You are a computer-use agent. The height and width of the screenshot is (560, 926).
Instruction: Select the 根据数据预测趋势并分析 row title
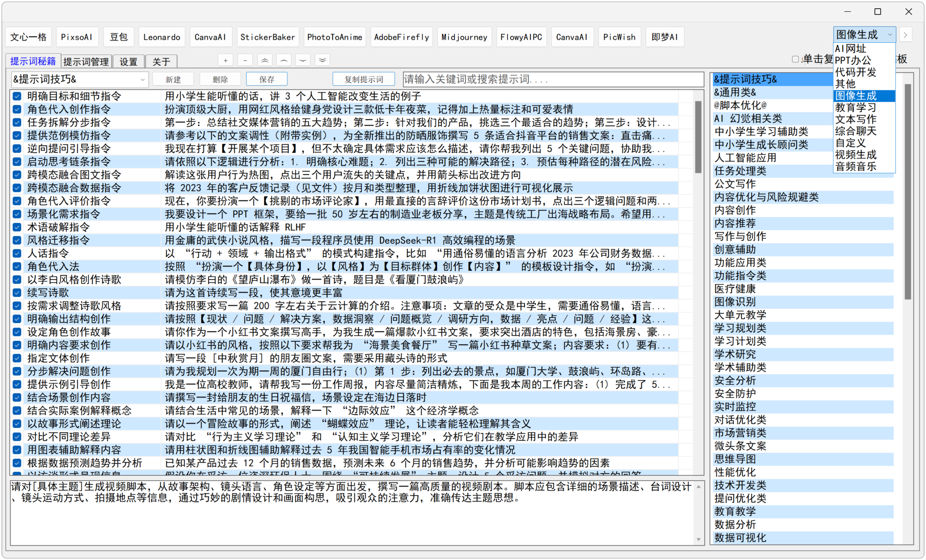coord(85,463)
